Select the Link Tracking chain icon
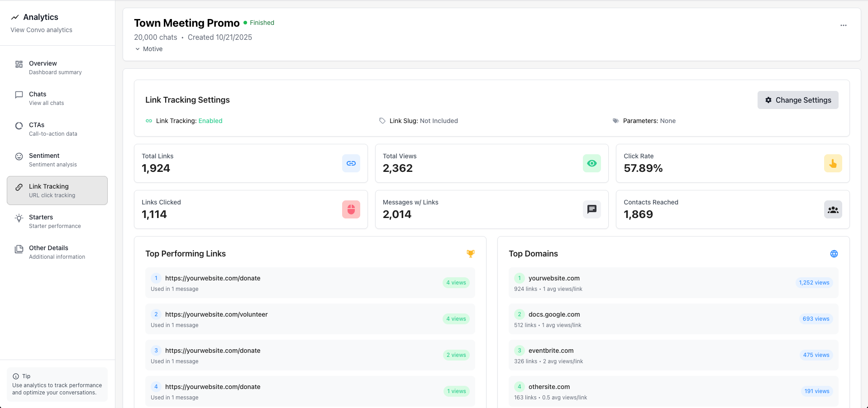868x408 pixels. click(x=19, y=187)
